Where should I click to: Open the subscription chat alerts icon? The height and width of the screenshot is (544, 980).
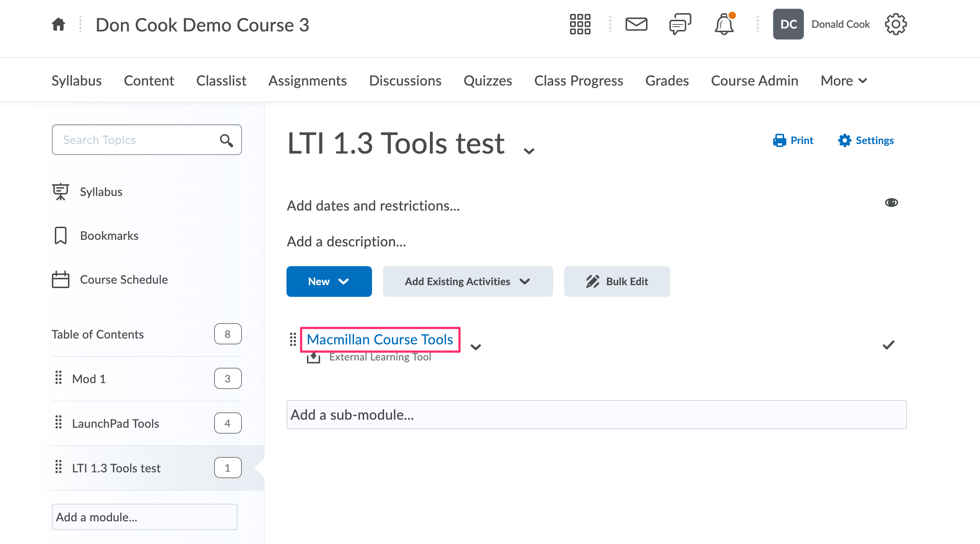(680, 24)
